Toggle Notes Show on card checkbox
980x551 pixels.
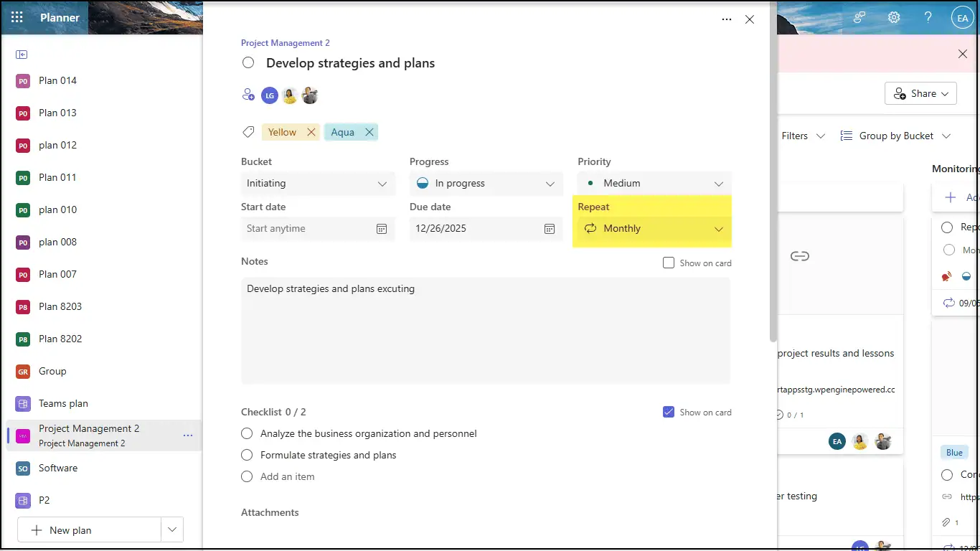click(669, 263)
